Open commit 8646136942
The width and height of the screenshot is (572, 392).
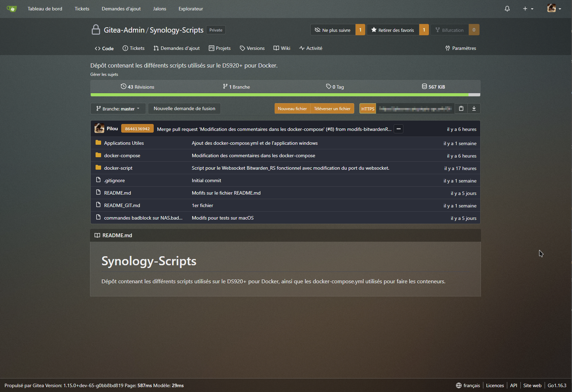[137, 128]
